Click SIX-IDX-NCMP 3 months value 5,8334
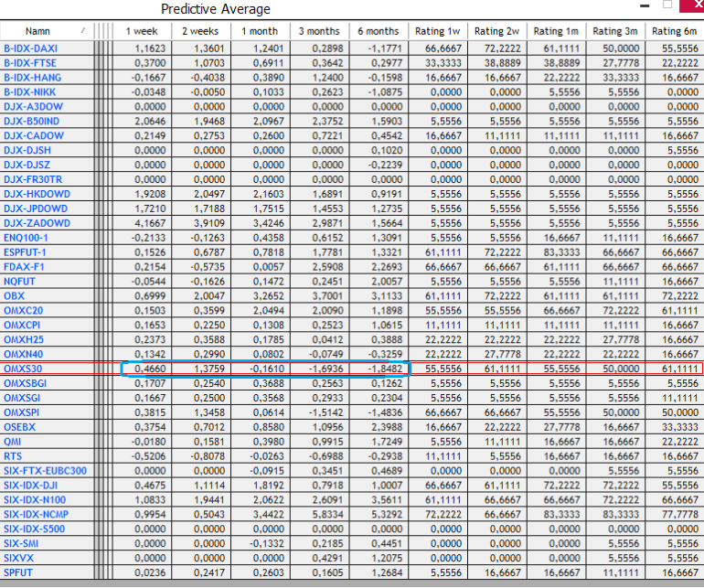 [327, 514]
